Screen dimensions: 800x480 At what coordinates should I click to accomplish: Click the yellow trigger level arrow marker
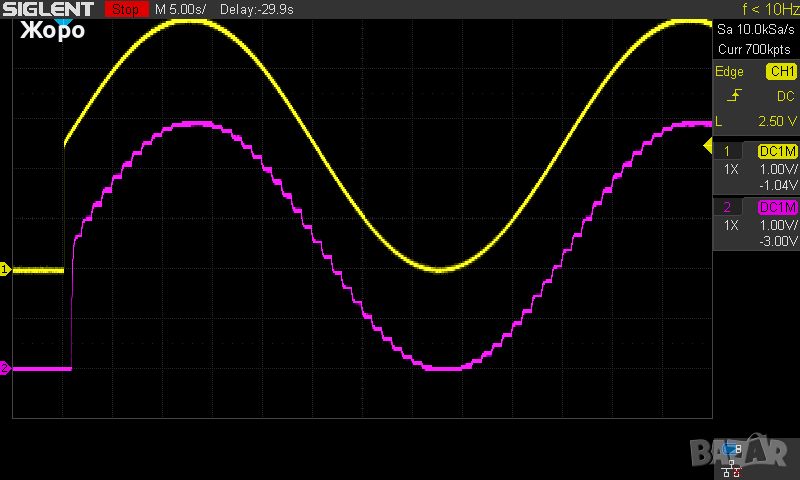pyautogui.click(x=708, y=149)
